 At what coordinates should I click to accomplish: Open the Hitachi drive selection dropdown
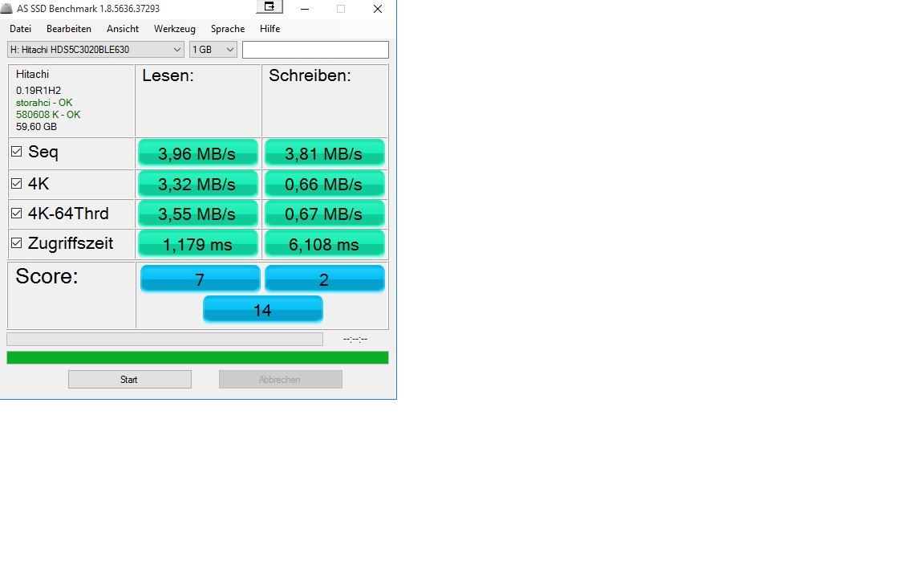click(95, 50)
